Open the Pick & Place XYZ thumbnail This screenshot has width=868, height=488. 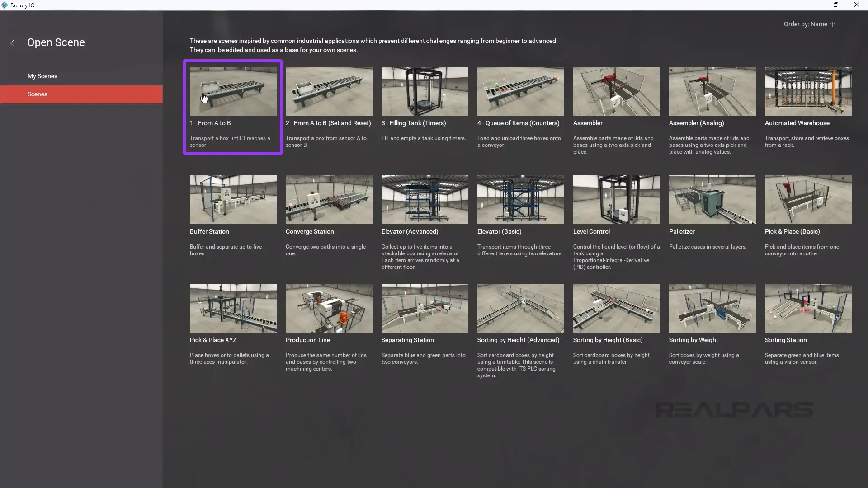point(233,308)
